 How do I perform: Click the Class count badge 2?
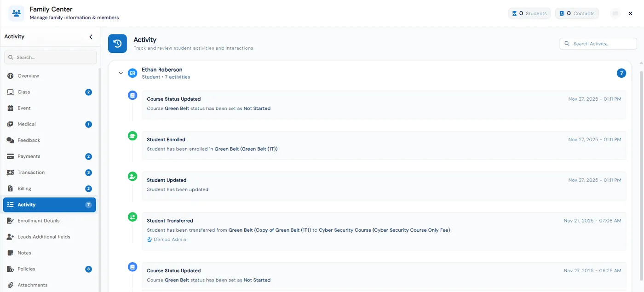(x=88, y=92)
